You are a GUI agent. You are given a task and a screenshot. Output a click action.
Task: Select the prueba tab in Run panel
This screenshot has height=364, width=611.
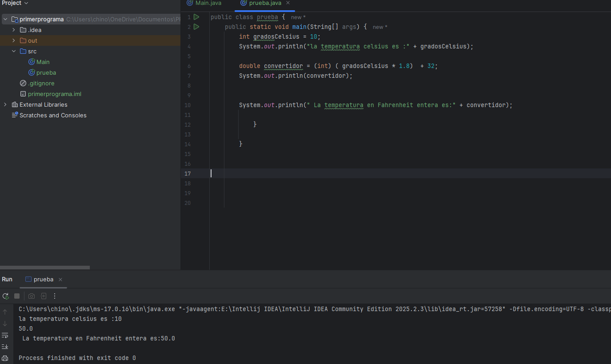(x=43, y=280)
